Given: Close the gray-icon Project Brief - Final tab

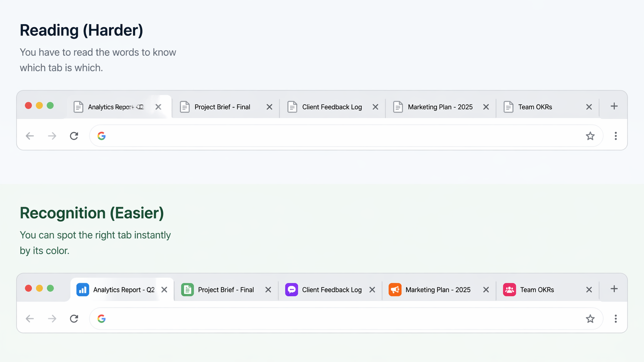Looking at the screenshot, I should pyautogui.click(x=269, y=107).
